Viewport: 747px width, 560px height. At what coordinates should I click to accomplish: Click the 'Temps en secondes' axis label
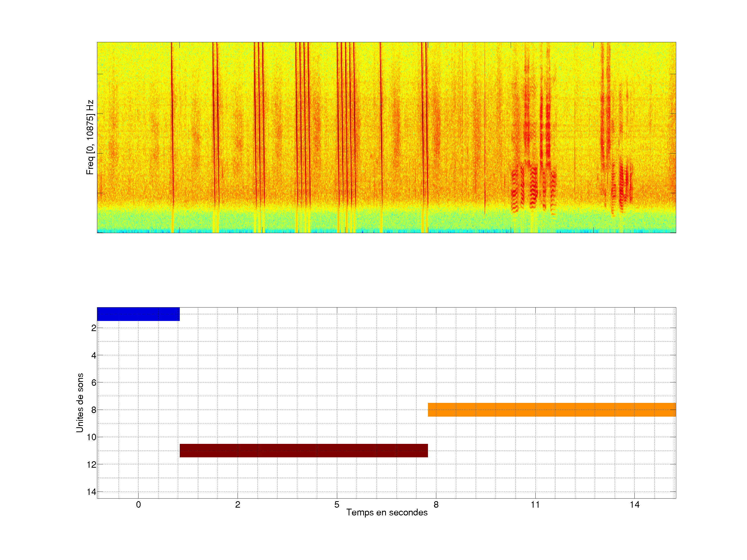[x=387, y=512]
